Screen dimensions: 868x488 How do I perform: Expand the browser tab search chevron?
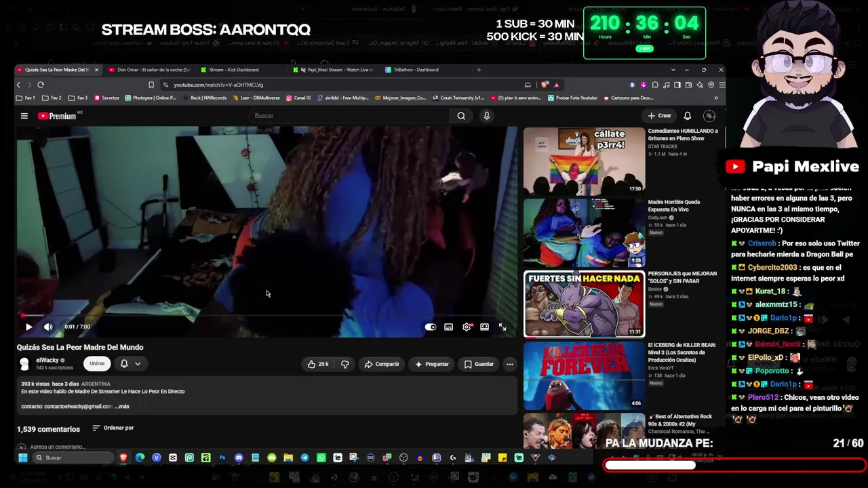click(673, 70)
